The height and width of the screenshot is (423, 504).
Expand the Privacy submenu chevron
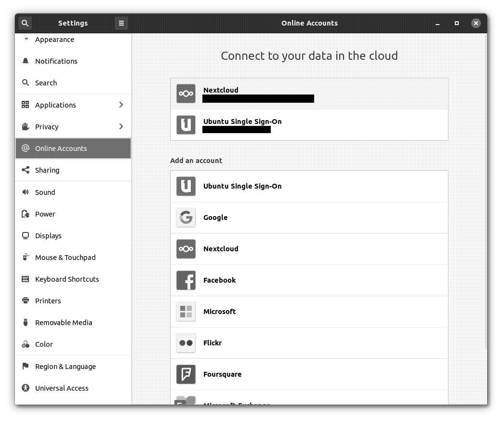(x=121, y=126)
